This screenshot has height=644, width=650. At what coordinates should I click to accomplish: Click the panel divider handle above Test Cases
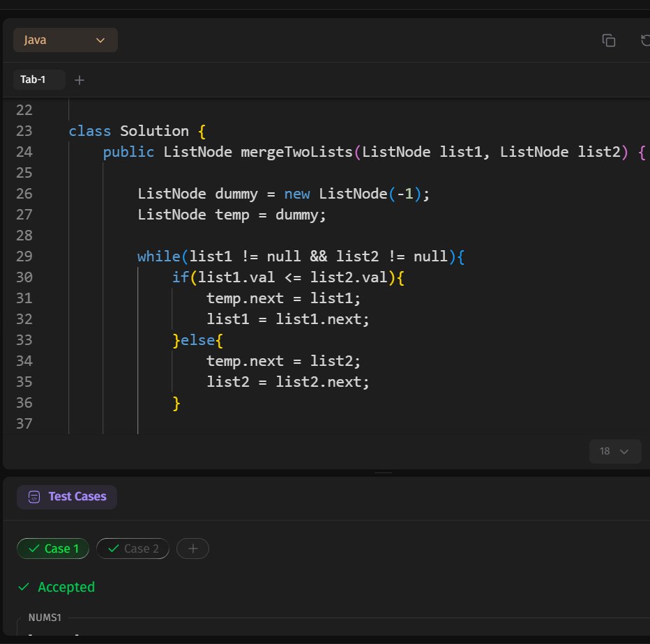(x=383, y=473)
